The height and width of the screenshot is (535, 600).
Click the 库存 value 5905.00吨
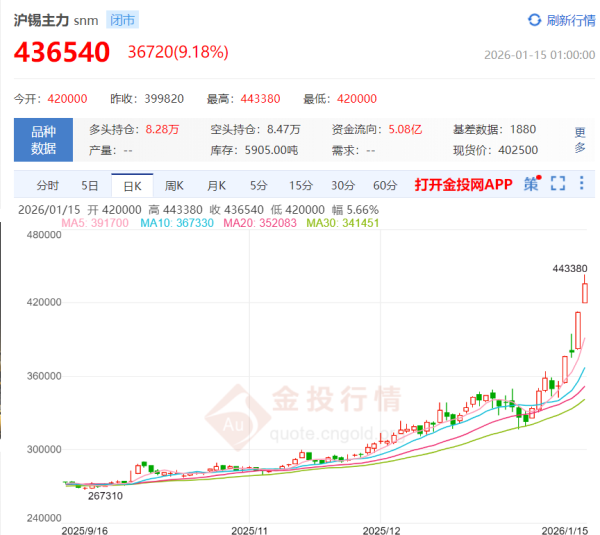click(x=271, y=150)
